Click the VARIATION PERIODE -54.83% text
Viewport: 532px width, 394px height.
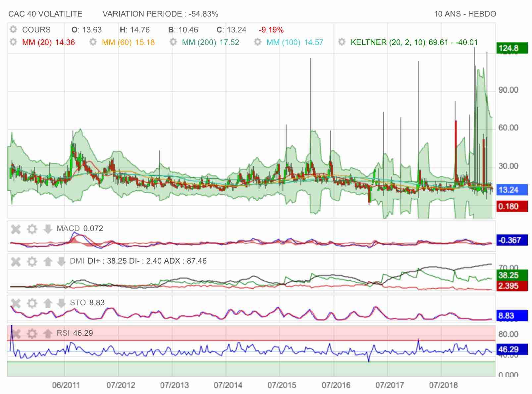click(x=160, y=14)
